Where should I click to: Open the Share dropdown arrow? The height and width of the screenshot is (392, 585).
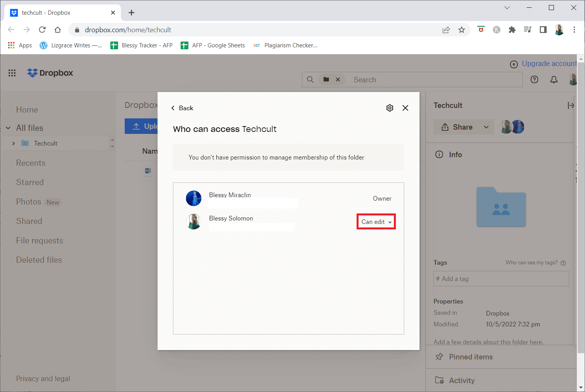(486, 127)
